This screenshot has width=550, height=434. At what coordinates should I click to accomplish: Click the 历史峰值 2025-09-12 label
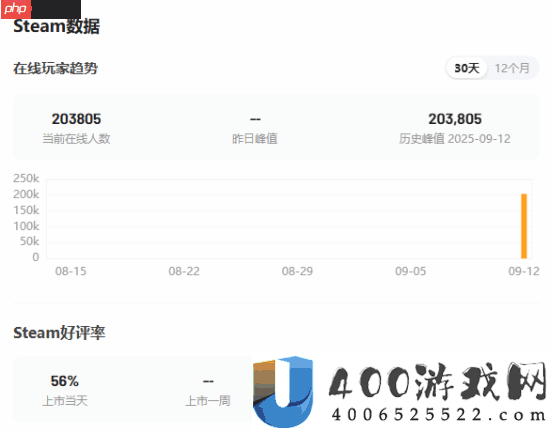[455, 139]
